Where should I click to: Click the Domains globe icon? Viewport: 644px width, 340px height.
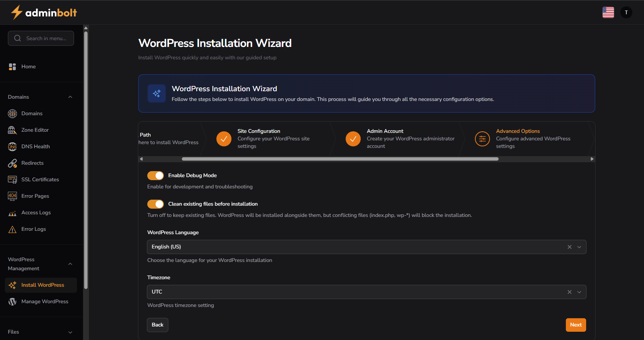click(x=12, y=113)
